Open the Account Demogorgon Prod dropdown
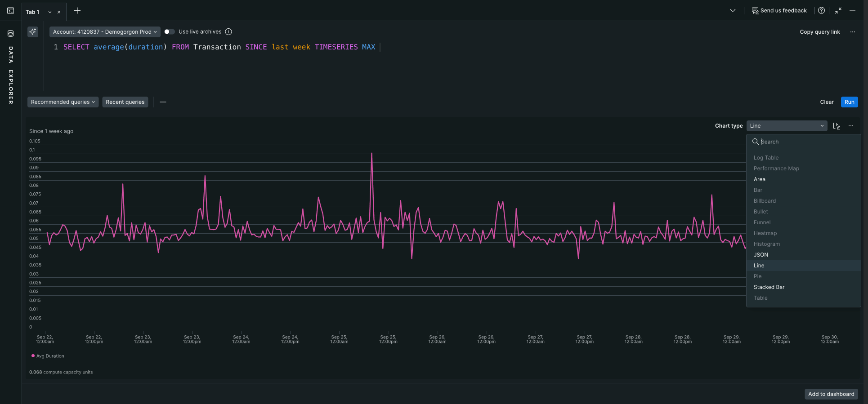Screen dimensions: 868x404 pos(104,32)
